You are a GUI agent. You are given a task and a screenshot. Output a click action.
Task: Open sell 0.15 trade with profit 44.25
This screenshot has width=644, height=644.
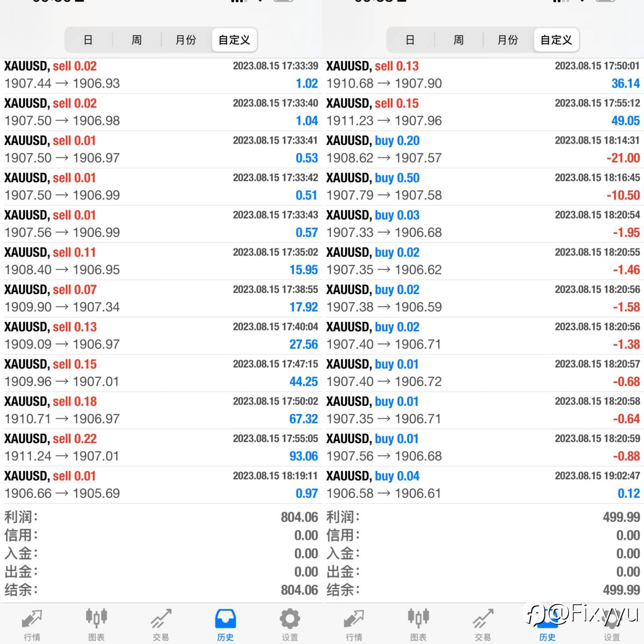tap(161, 373)
